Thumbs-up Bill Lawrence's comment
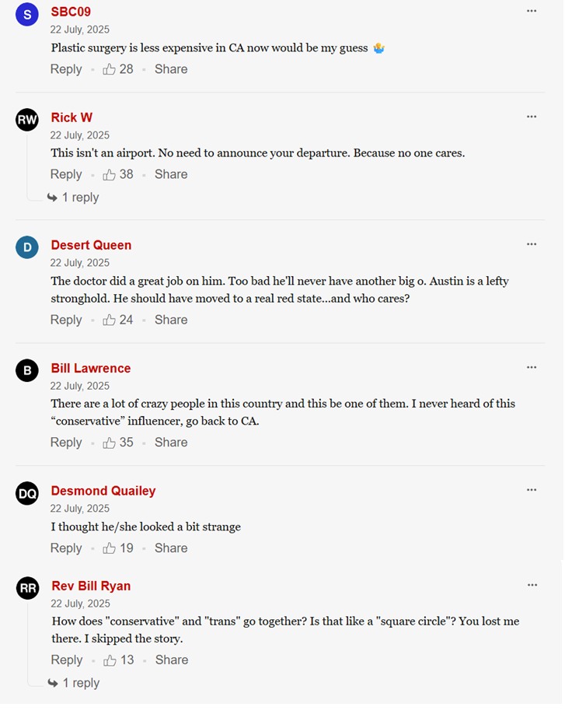Image resolution: width=565 pixels, height=728 pixels. [109, 443]
